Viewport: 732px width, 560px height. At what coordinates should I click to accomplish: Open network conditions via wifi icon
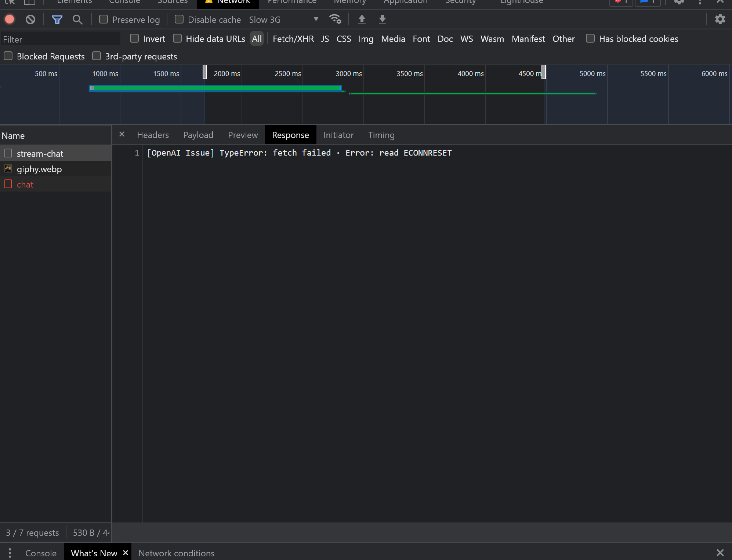pyautogui.click(x=335, y=19)
